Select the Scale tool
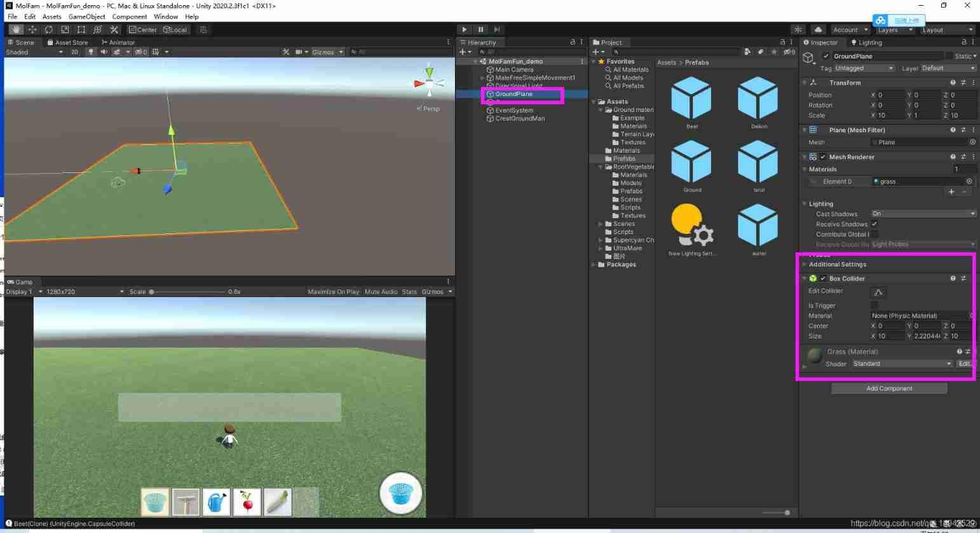980x533 pixels. (x=65, y=30)
